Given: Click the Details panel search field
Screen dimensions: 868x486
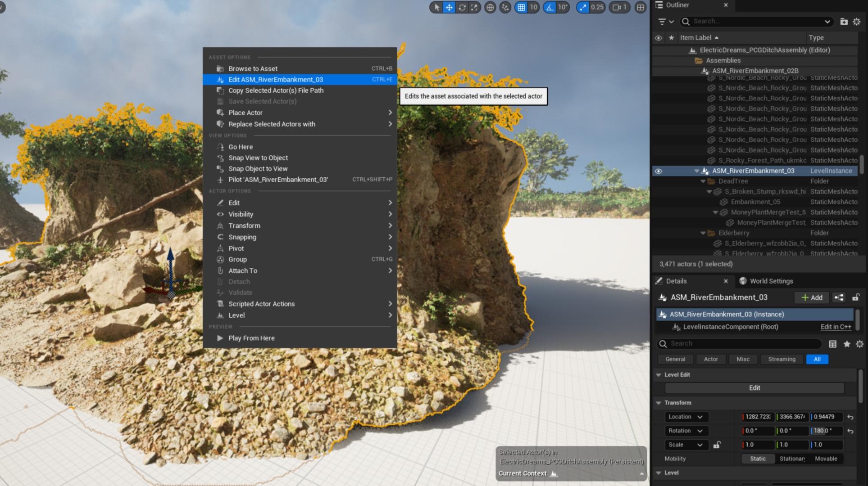Looking at the screenshot, I should coord(739,343).
